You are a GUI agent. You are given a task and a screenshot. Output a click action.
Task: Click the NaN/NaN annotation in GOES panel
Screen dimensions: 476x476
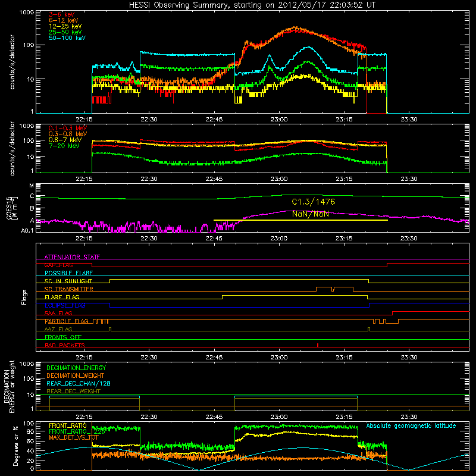(x=310, y=214)
